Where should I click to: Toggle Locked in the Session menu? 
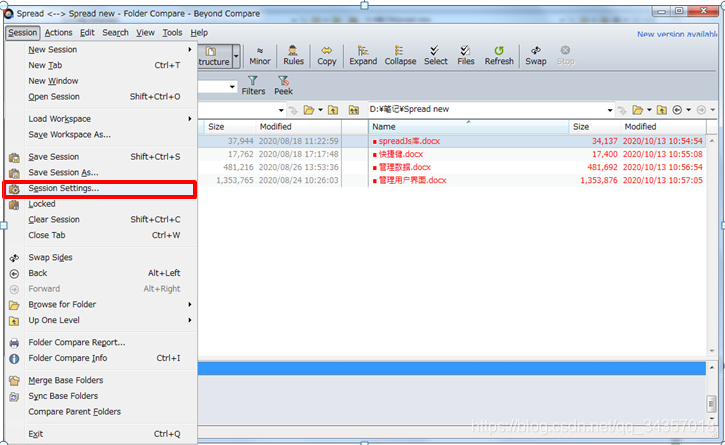[x=100, y=204]
